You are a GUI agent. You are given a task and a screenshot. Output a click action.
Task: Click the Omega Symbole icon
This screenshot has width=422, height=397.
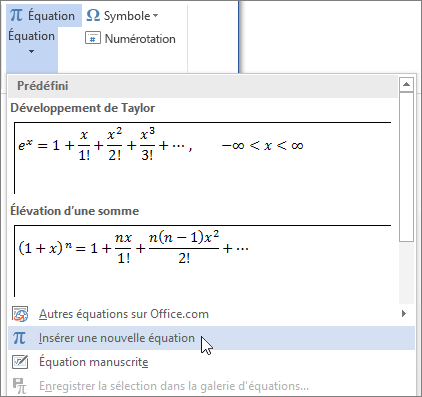tap(93, 15)
